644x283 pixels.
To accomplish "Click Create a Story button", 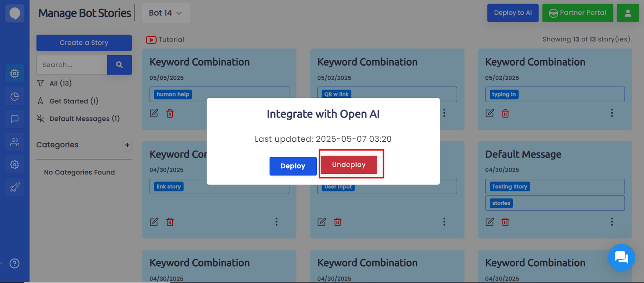I will (84, 43).
